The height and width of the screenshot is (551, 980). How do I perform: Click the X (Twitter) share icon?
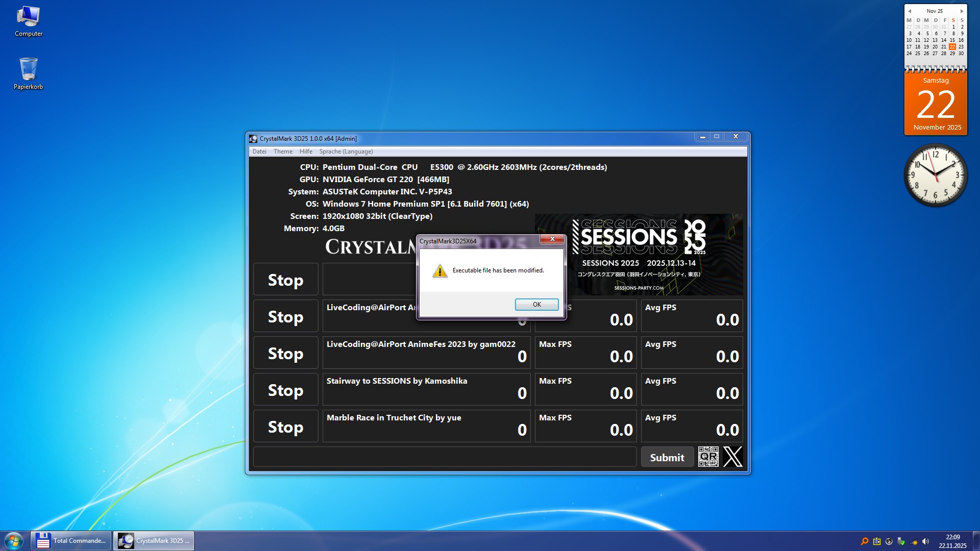pos(732,457)
